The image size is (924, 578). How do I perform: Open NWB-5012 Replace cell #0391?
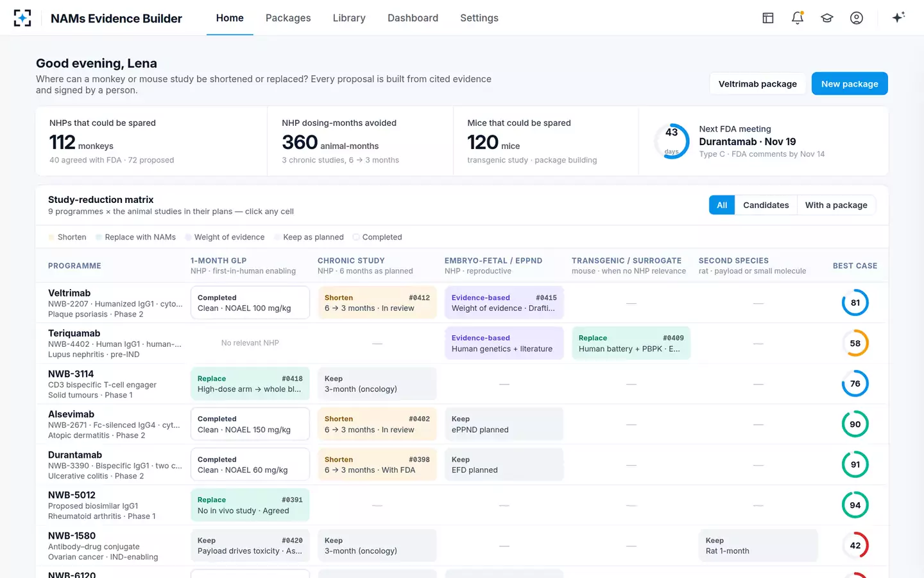[250, 505]
